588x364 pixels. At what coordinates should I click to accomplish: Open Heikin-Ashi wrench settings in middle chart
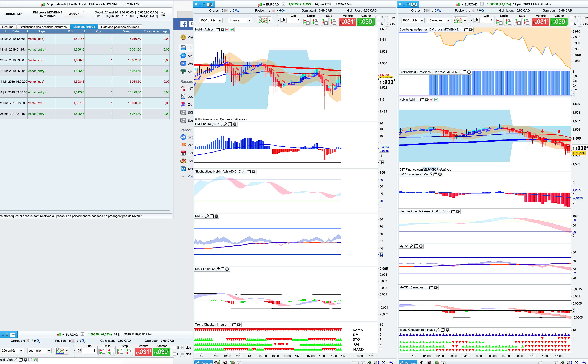coord(213,29)
